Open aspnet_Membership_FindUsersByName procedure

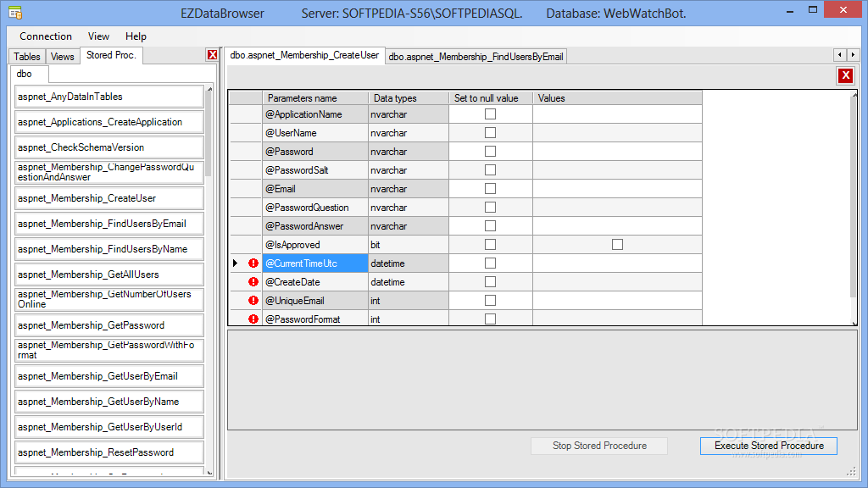tap(109, 250)
